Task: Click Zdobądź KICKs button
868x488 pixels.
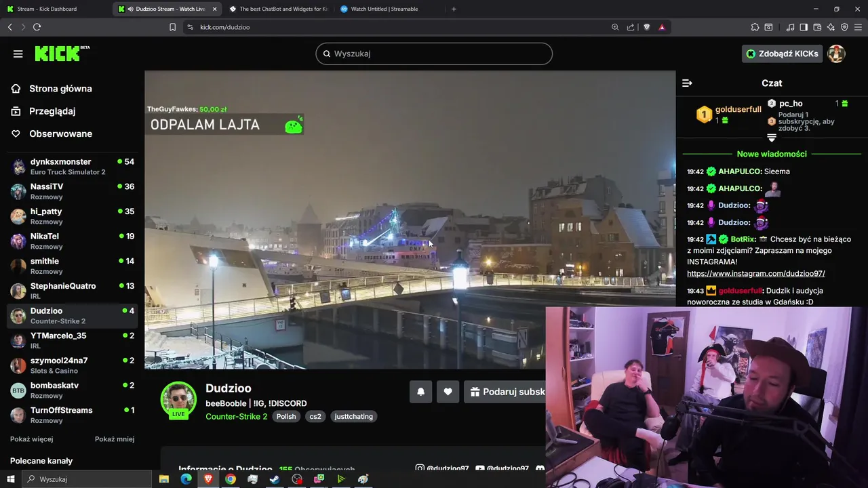Action: pos(782,54)
